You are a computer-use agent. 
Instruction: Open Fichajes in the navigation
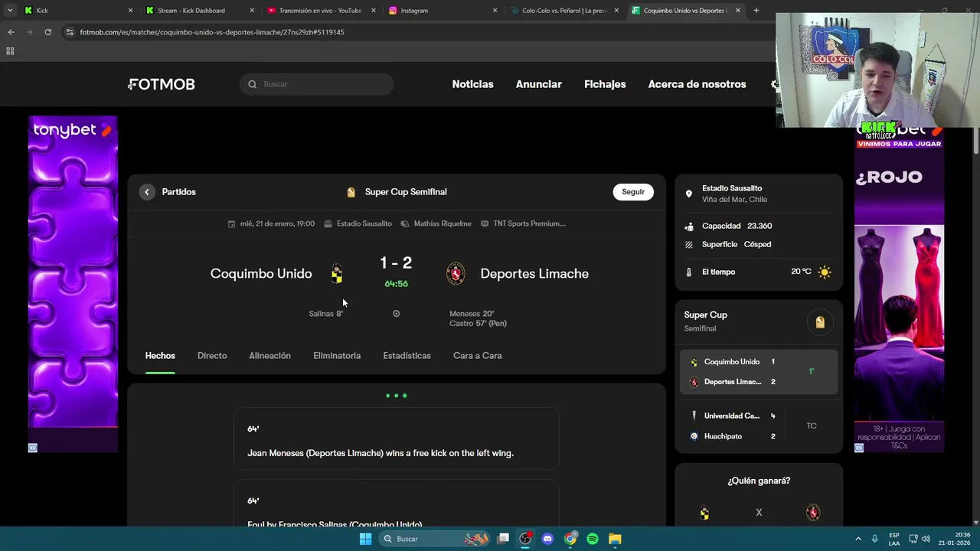point(605,84)
